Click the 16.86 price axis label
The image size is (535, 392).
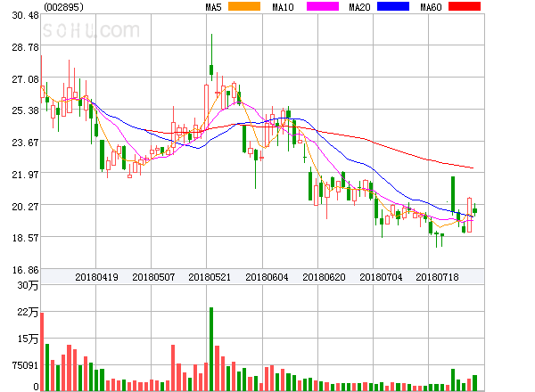coord(25,270)
